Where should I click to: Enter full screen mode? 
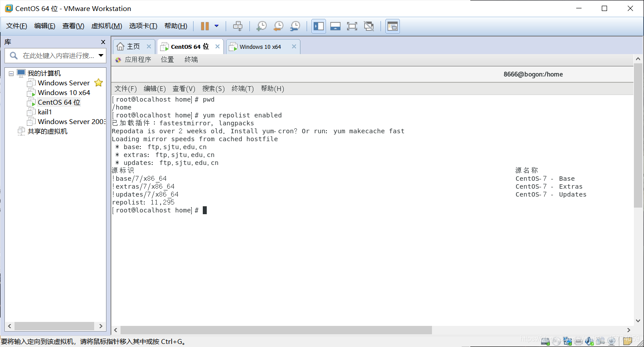[352, 26]
